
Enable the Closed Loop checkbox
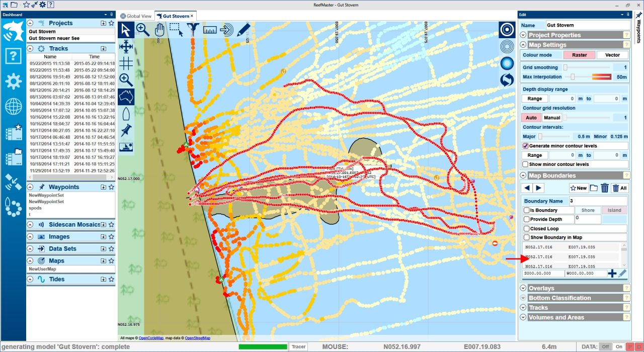(x=526, y=228)
